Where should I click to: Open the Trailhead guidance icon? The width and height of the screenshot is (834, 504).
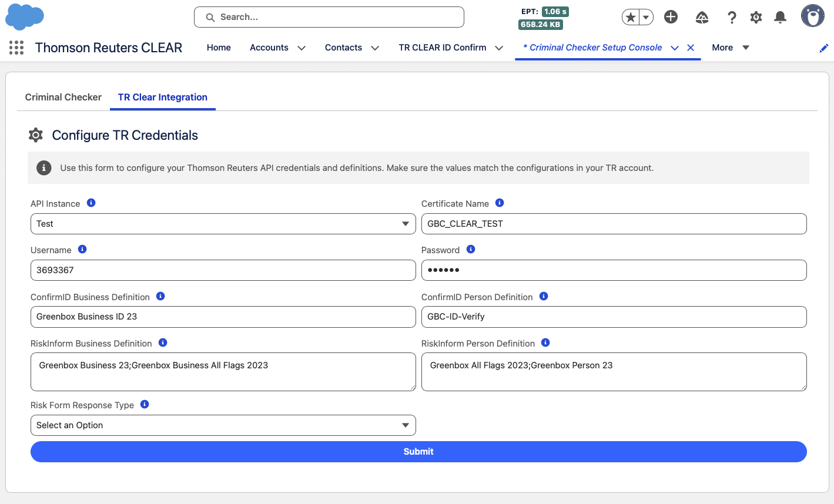click(702, 18)
